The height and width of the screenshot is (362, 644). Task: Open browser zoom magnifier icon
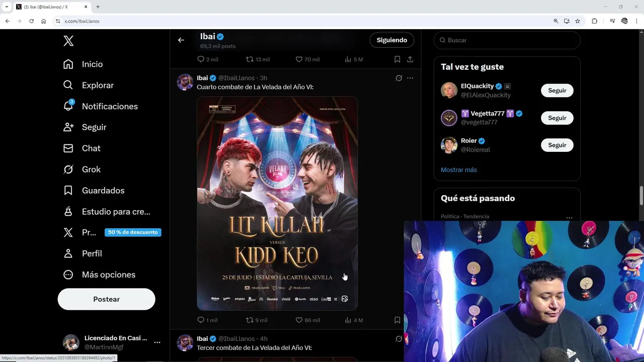point(555,21)
